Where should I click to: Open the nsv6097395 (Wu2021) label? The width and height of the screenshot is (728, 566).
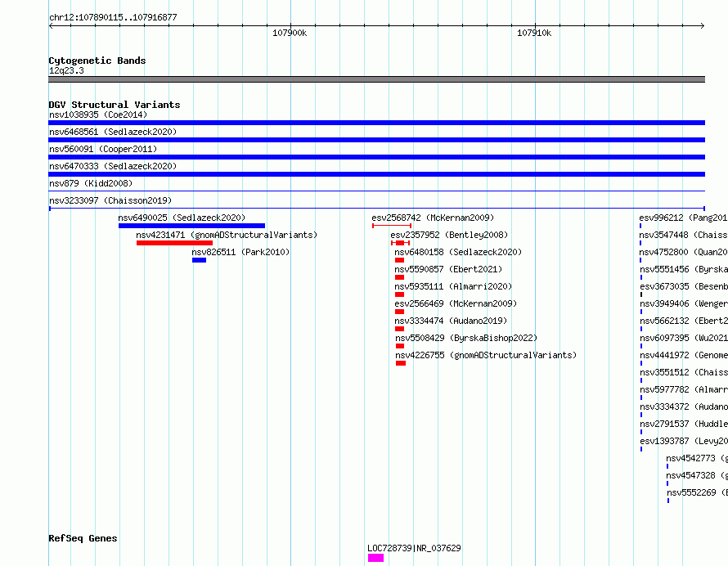click(684, 338)
